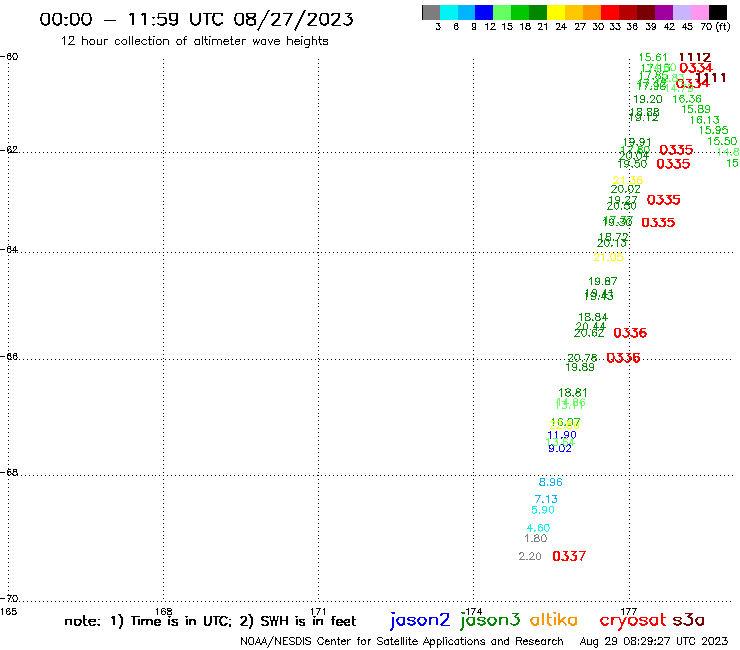The height and width of the screenshot is (650, 740).
Task: Click the 15.95 wave height value
Action: [713, 130]
